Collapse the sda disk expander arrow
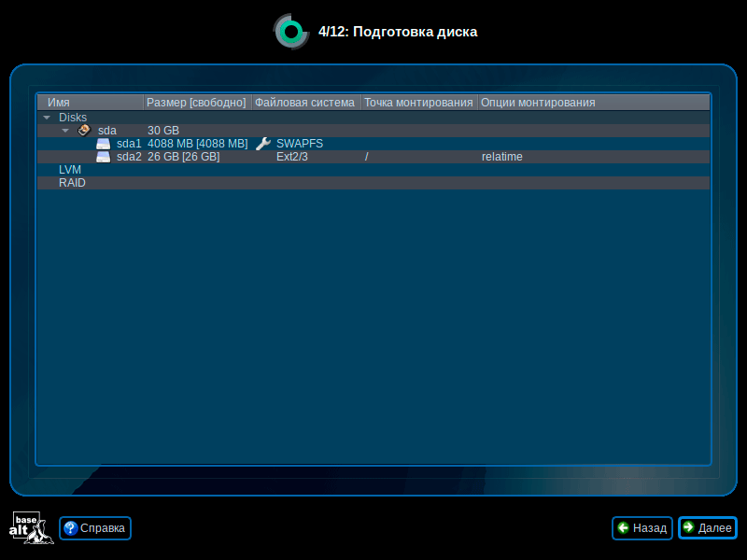This screenshot has width=747, height=560. point(65,131)
